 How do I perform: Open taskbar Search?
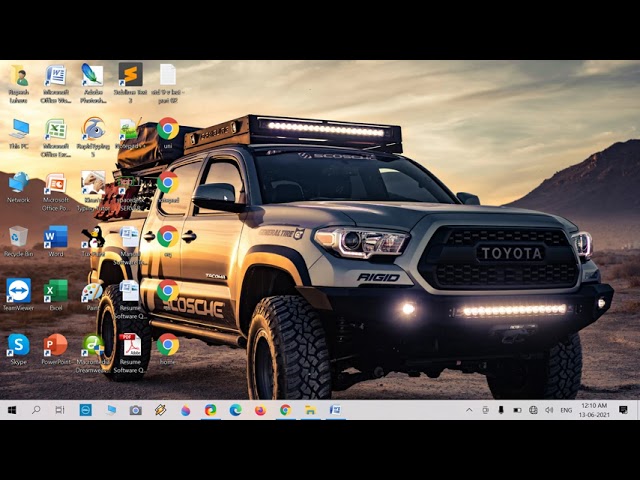pos(36,409)
